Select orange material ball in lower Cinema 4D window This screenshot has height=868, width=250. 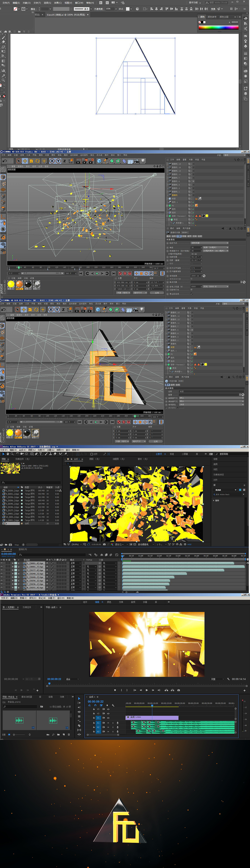pyautogui.click(x=18, y=432)
